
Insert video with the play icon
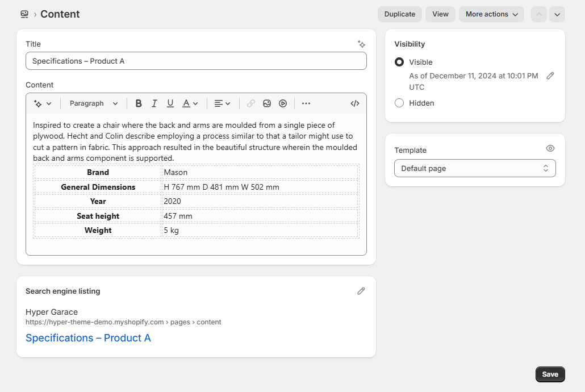283,103
